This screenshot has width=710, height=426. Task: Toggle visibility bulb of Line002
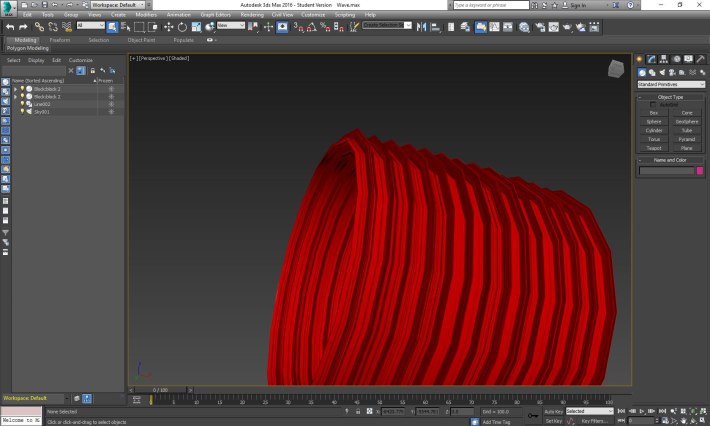pyautogui.click(x=22, y=103)
